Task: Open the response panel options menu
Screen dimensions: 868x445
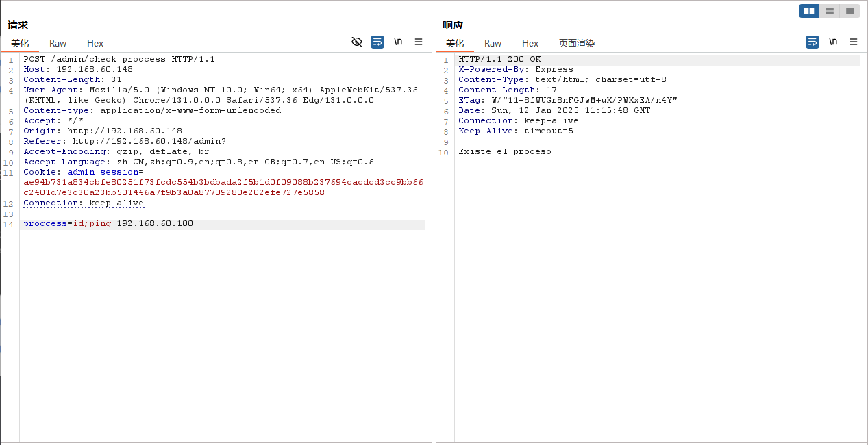Action: [x=854, y=42]
